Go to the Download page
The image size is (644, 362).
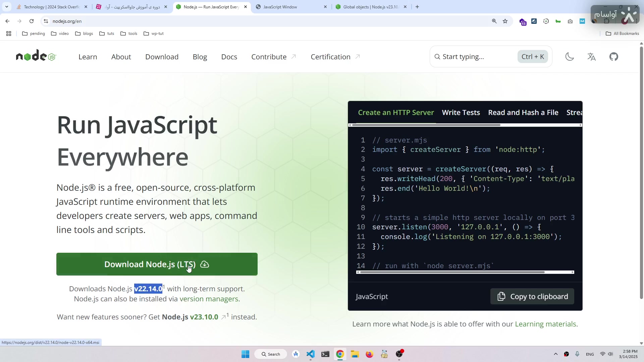pyautogui.click(x=162, y=57)
